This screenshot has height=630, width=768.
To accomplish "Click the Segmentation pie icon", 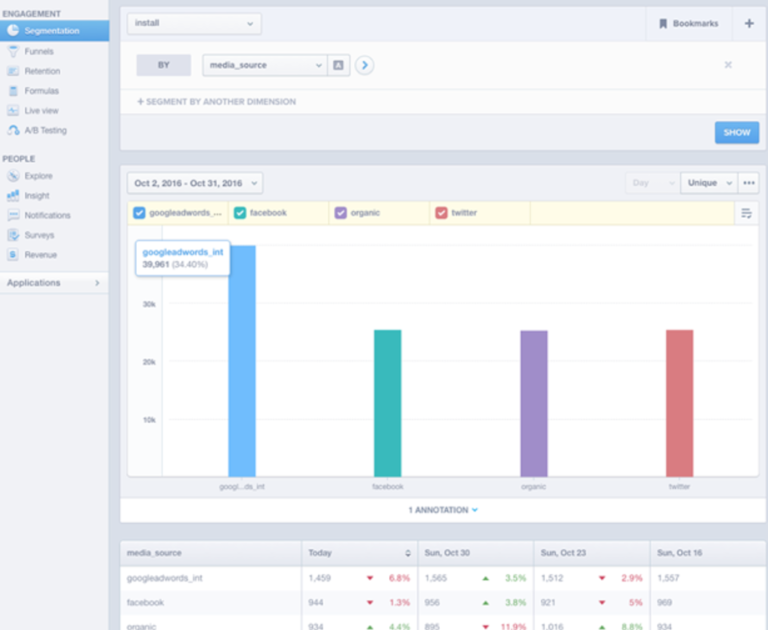I will pyautogui.click(x=13, y=30).
